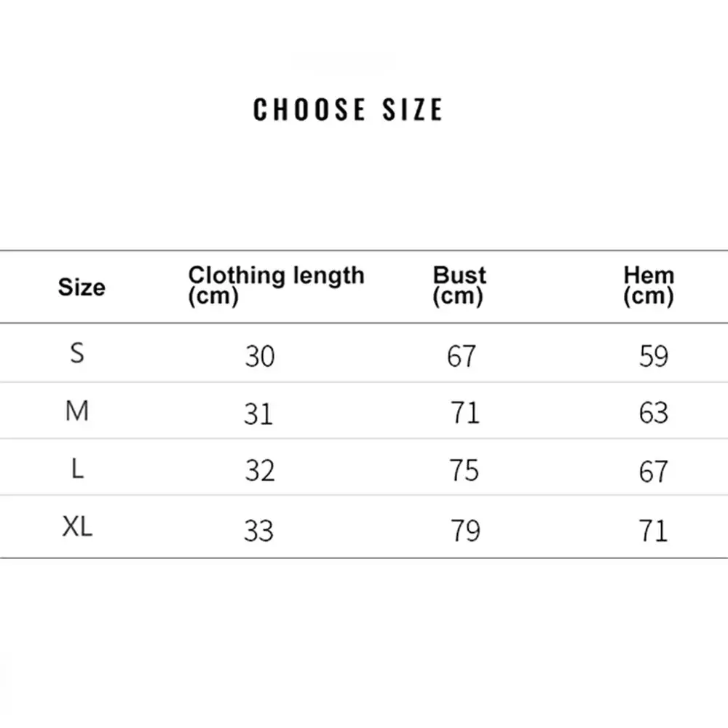
Task: Select the M size row label
Action: pyautogui.click(x=77, y=411)
